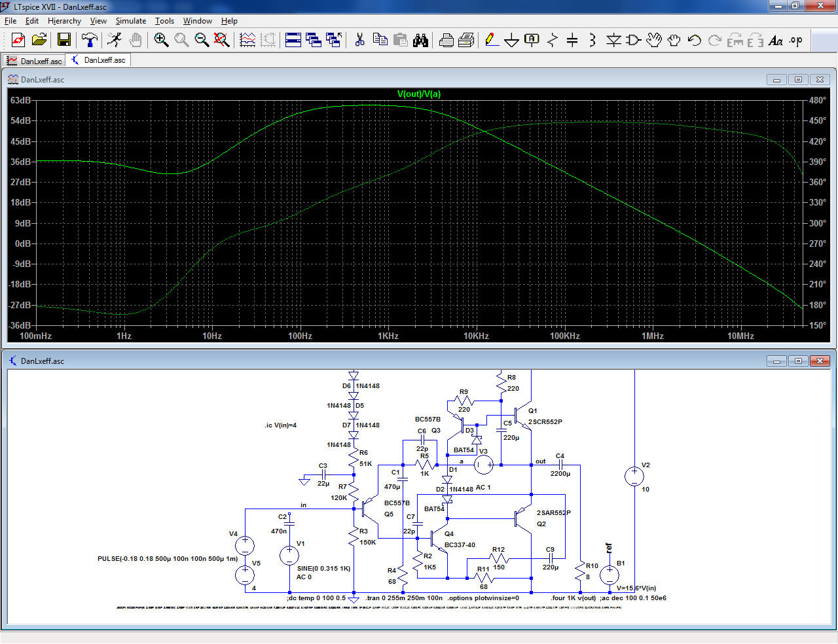Run the simulation
The height and width of the screenshot is (644, 838).
click(x=115, y=41)
